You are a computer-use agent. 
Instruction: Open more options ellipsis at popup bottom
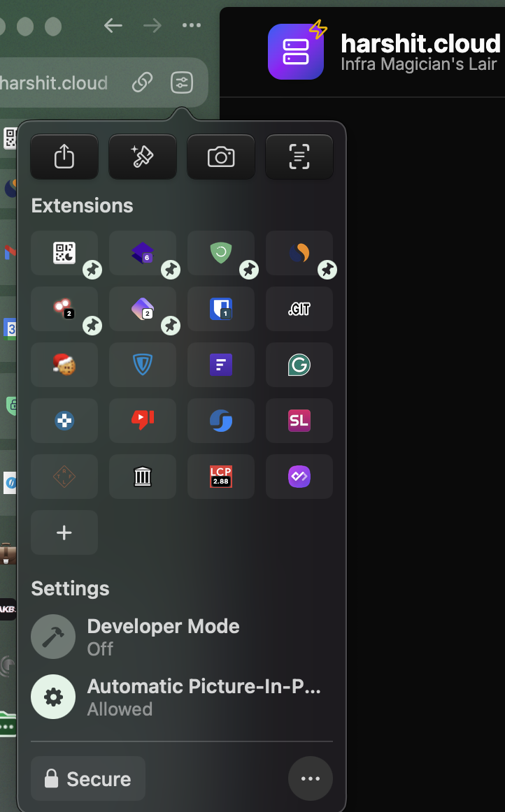pyautogui.click(x=310, y=778)
